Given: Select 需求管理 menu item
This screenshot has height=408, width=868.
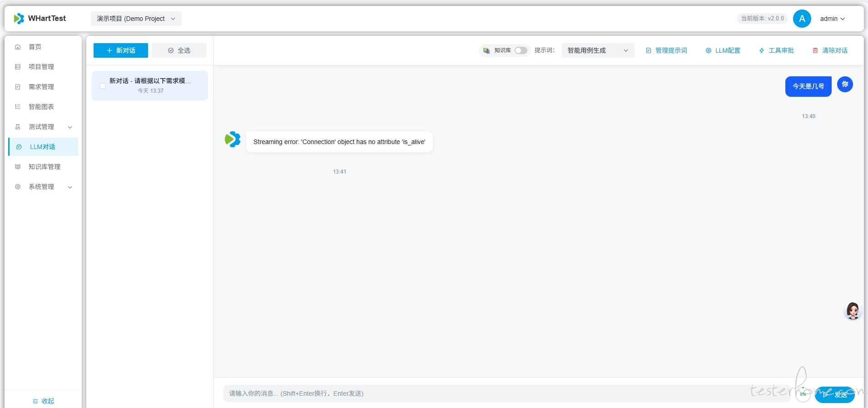Looking at the screenshot, I should click(x=41, y=87).
